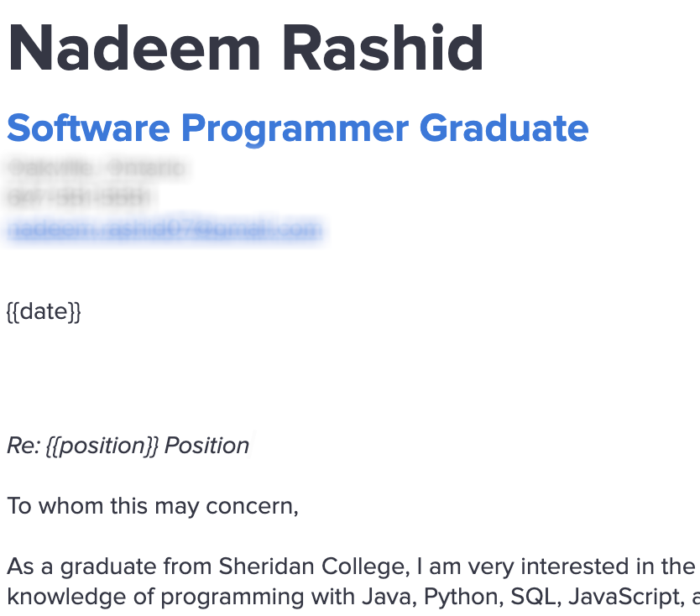Click the word Position after the placeholder
This screenshot has height=616, width=700.
[x=206, y=446]
